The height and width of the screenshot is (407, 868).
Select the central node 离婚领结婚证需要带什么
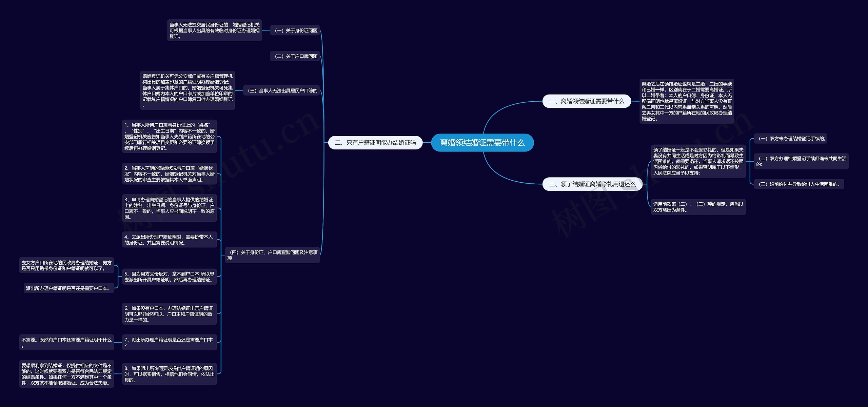click(482, 143)
